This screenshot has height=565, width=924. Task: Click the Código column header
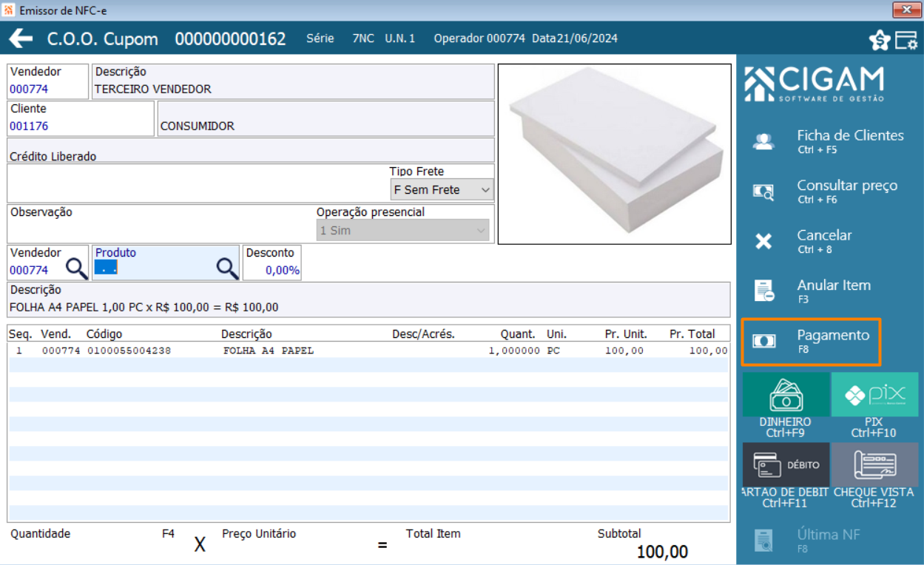(104, 334)
